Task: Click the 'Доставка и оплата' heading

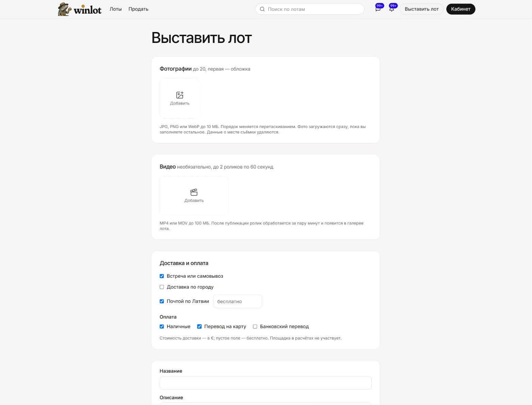Action: coord(184,263)
